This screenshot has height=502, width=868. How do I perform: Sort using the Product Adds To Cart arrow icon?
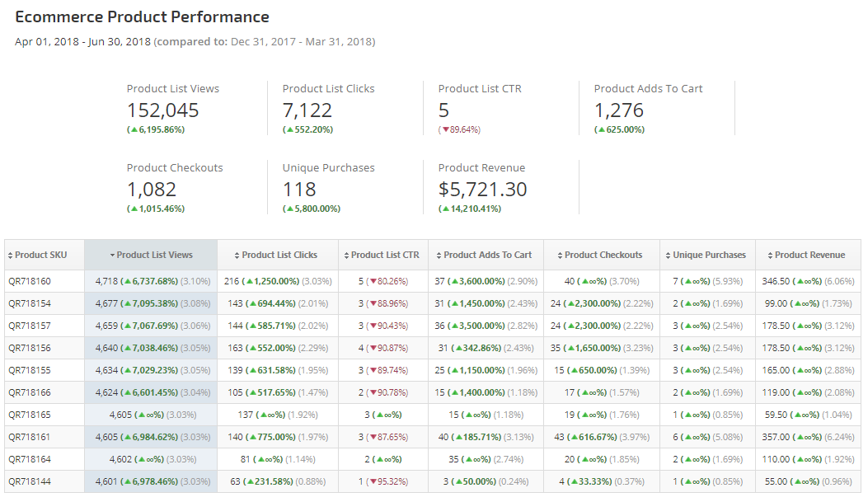[x=439, y=256]
